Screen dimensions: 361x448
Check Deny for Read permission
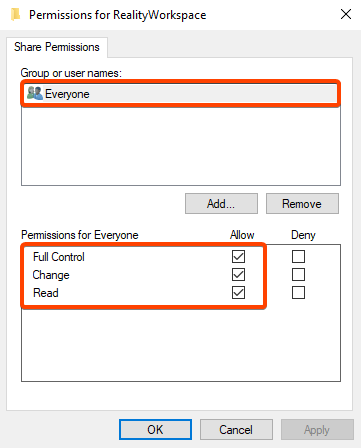tap(298, 293)
